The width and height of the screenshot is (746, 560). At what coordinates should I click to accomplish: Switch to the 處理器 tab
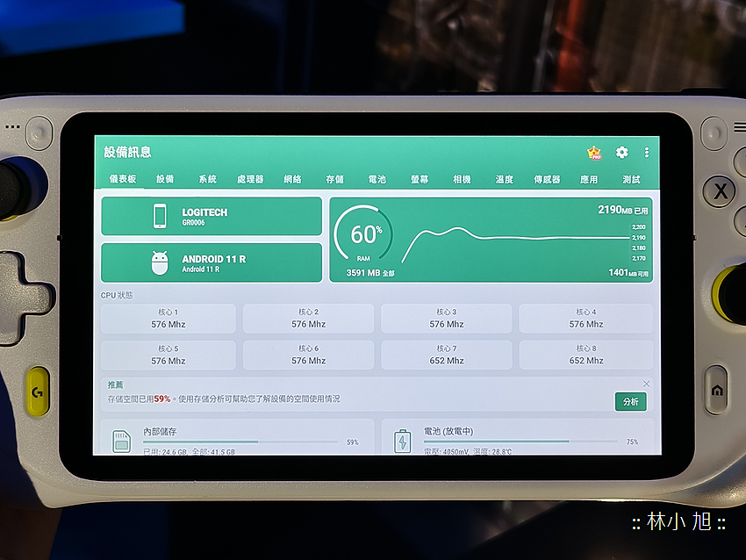click(x=250, y=179)
